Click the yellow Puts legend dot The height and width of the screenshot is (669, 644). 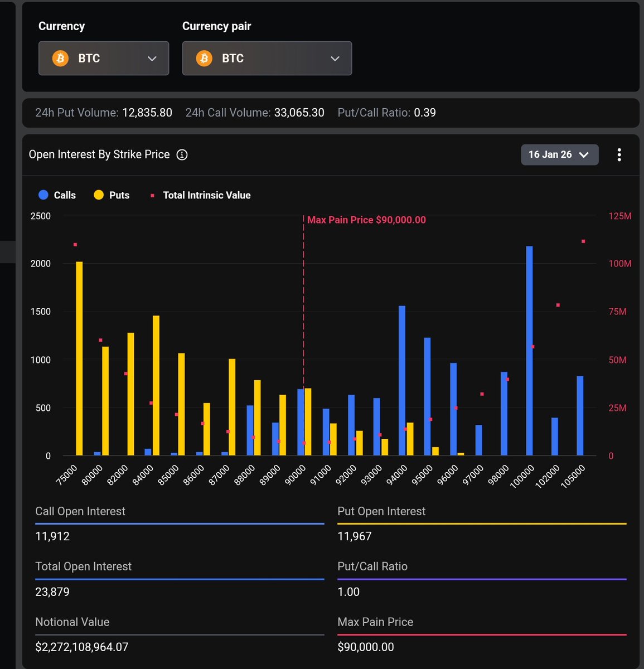tap(99, 195)
